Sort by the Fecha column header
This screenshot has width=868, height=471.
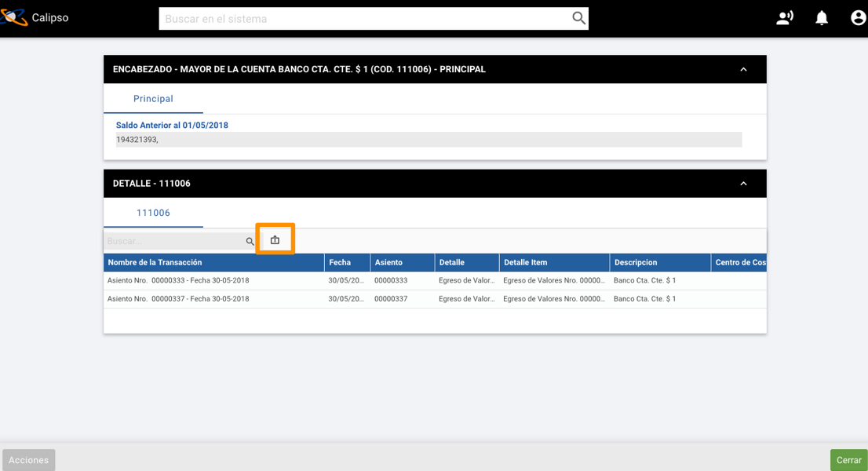point(347,262)
